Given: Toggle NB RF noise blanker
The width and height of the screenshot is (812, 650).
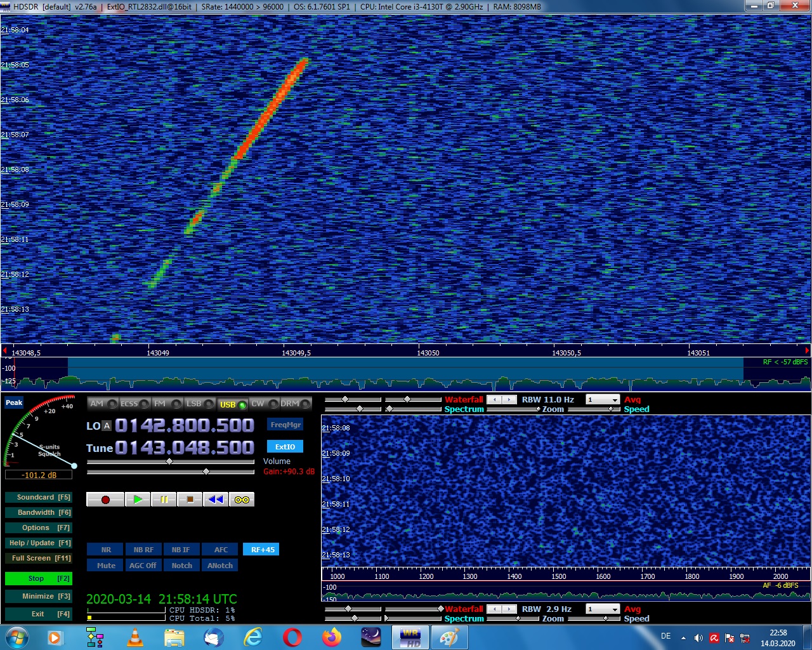Looking at the screenshot, I should (x=143, y=550).
